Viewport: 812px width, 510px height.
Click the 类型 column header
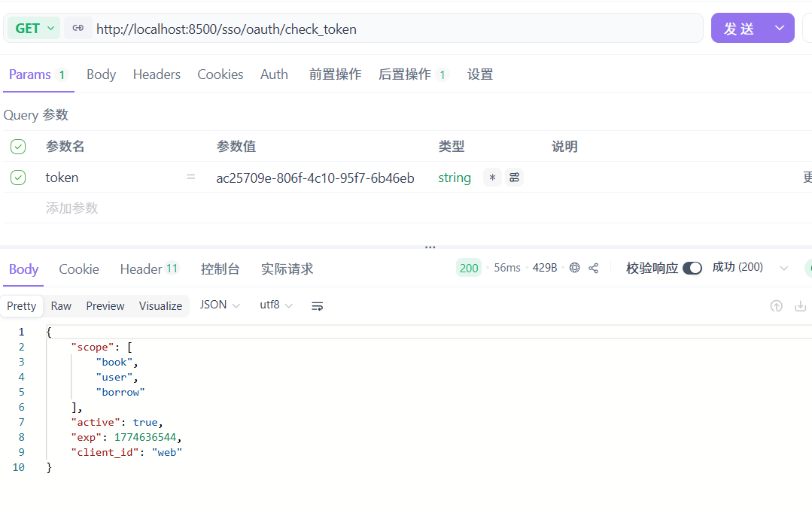coord(451,147)
